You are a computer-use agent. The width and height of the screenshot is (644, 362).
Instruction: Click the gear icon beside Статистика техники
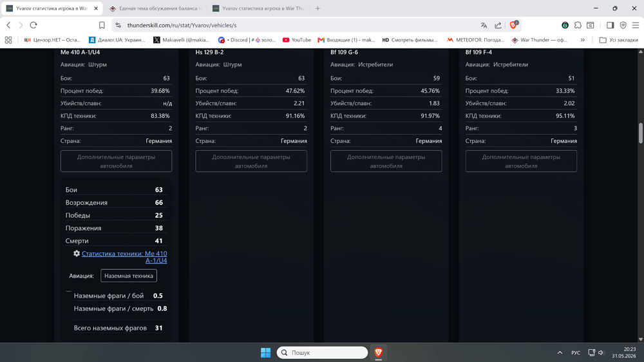[x=77, y=254]
